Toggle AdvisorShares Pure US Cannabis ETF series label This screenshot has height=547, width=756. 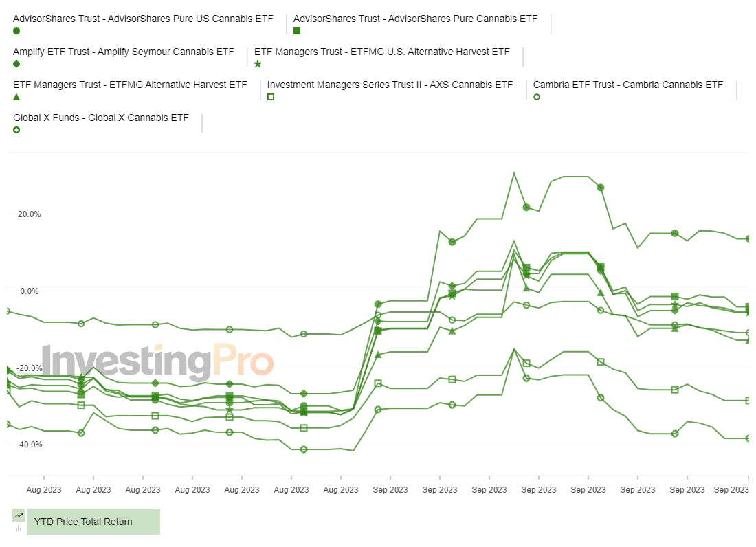click(x=143, y=19)
